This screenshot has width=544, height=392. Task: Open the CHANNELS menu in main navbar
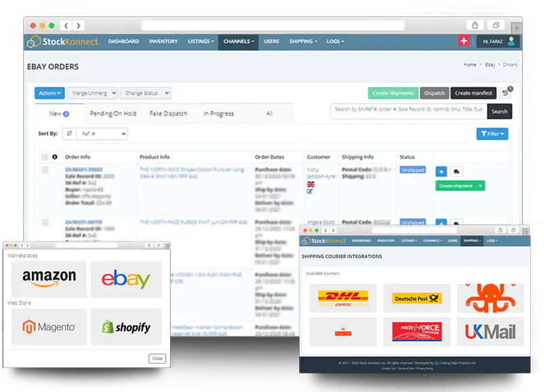(x=239, y=41)
